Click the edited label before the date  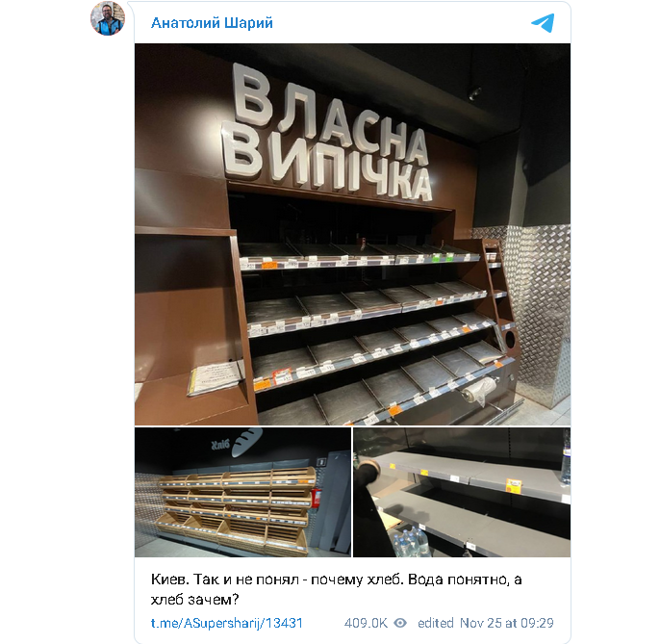[x=435, y=623]
